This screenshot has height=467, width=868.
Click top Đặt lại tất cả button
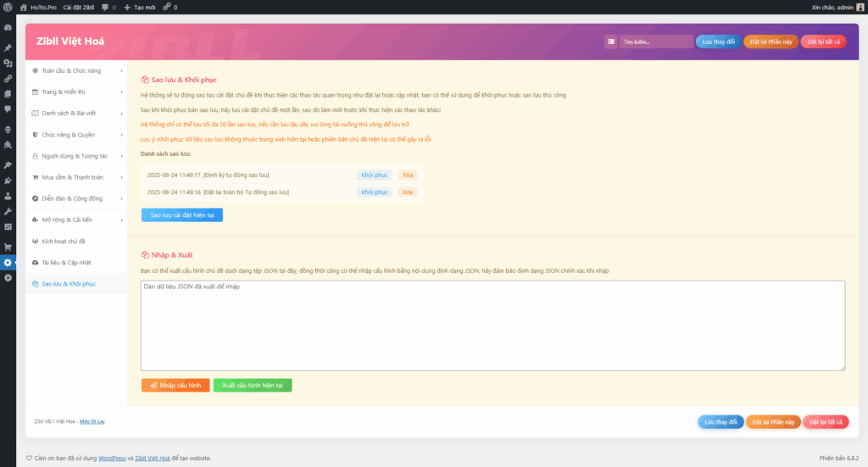[x=823, y=42]
